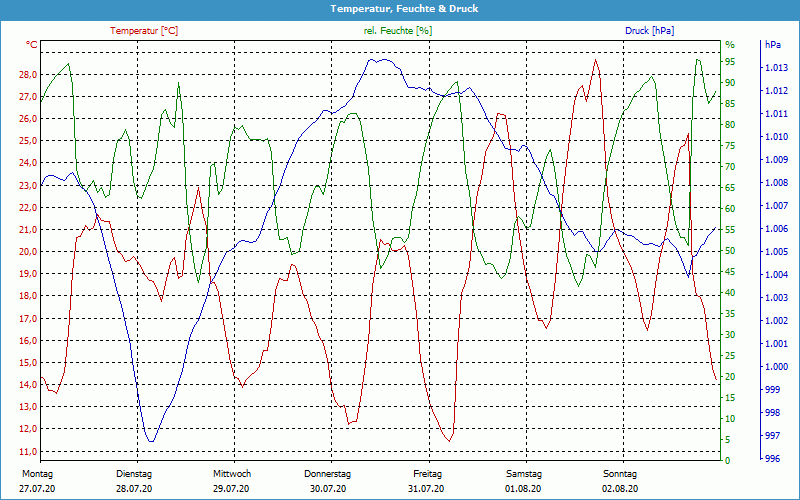
Task: Click the date "02.08.20"
Action: tap(620, 489)
